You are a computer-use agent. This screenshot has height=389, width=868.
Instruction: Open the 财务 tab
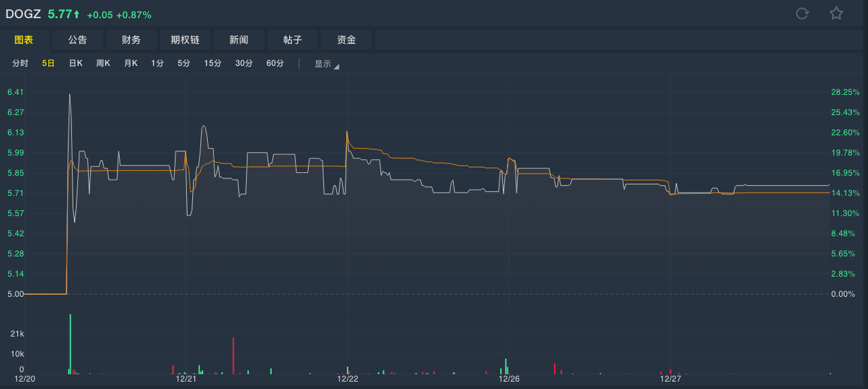pos(131,40)
